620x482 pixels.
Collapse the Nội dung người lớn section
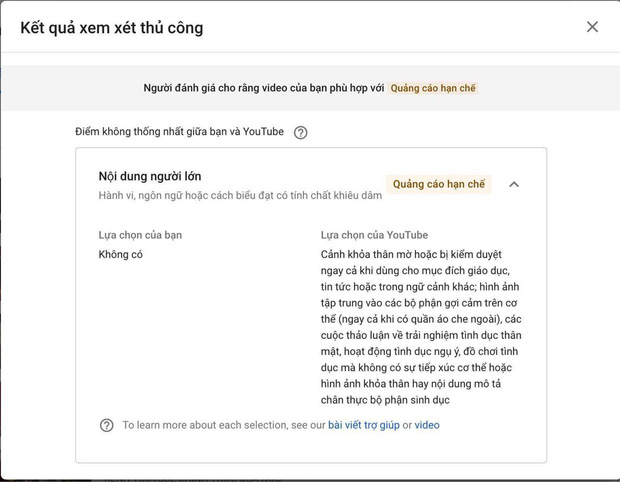[514, 184]
